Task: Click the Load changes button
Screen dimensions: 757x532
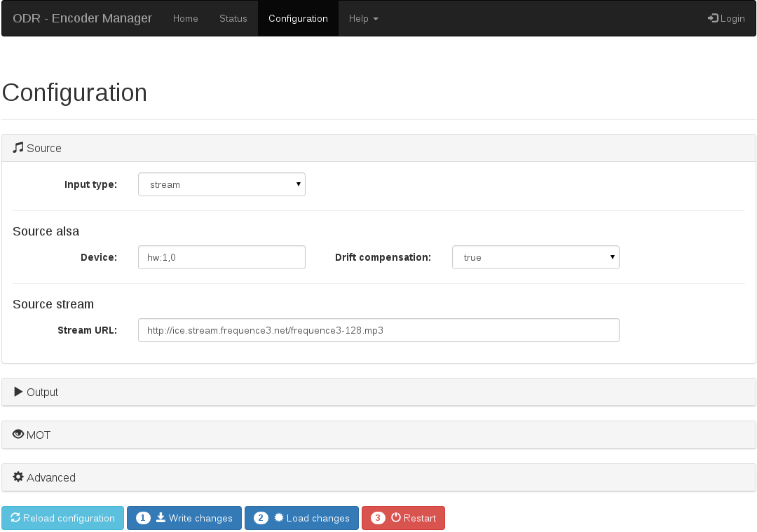Action: [301, 518]
